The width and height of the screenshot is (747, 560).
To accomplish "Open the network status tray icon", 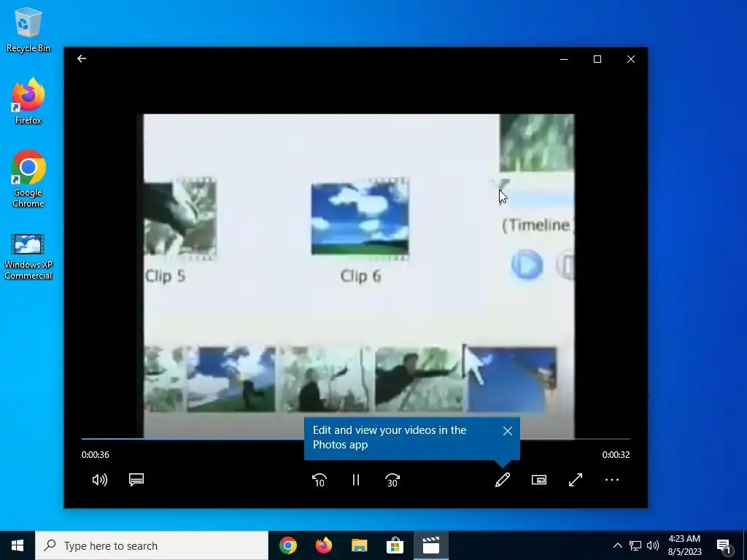I will [635, 545].
